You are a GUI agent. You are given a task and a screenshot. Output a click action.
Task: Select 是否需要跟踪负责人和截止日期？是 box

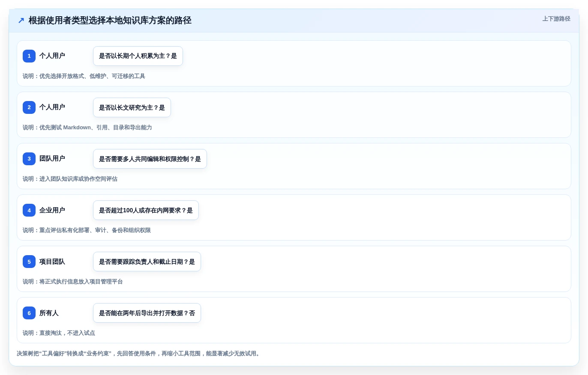coord(147,262)
